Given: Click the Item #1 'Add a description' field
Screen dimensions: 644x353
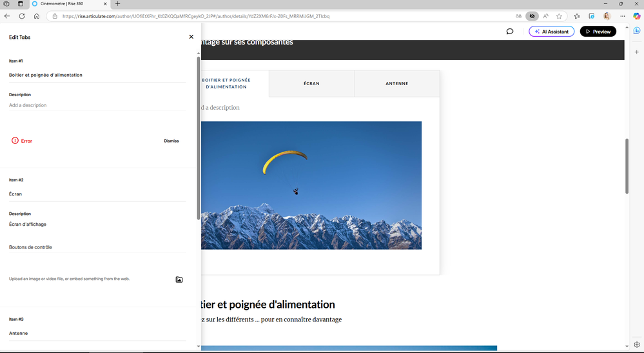Looking at the screenshot, I should pos(97,105).
